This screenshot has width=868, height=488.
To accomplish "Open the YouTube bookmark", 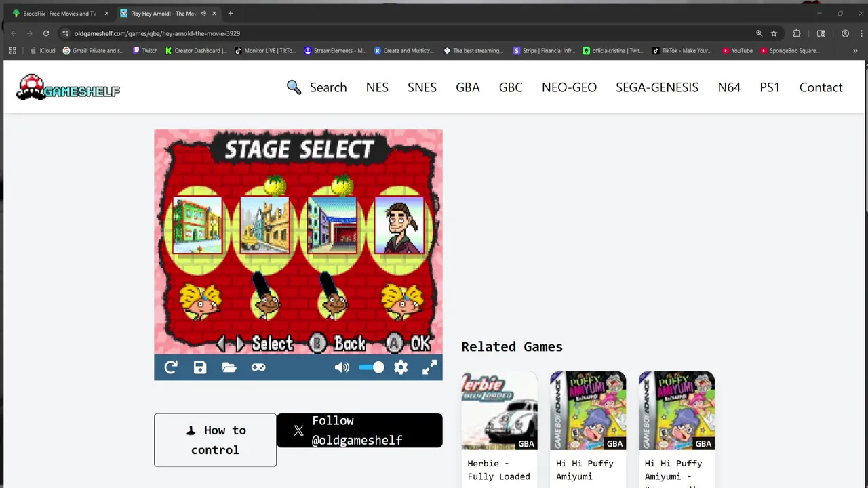I will (737, 51).
